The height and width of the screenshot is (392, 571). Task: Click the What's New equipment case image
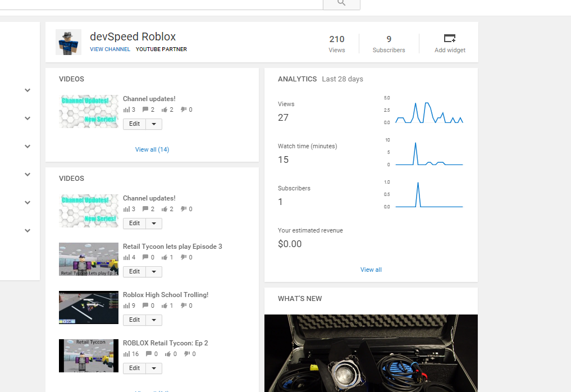click(371, 353)
